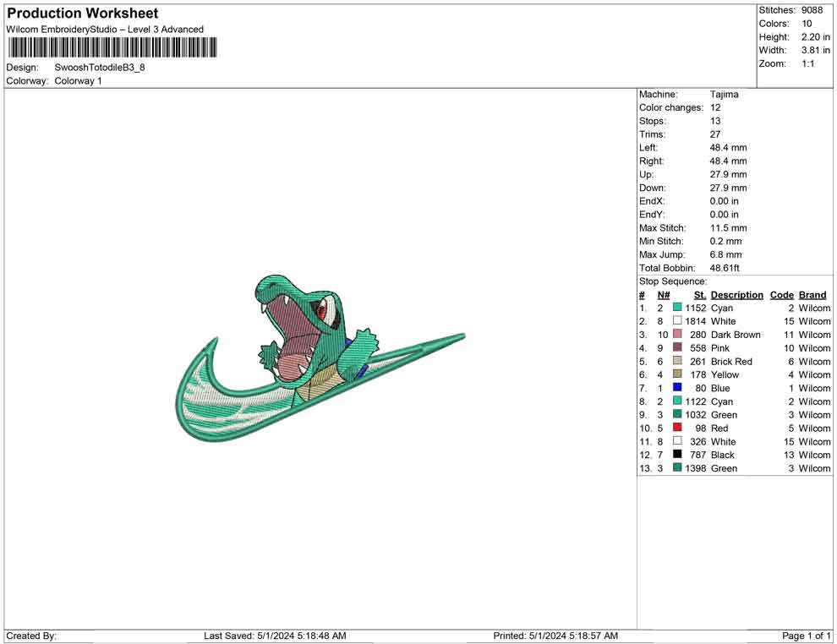Click the 'Production Worksheet' heading
This screenshot has height=644, width=837.
83,14
